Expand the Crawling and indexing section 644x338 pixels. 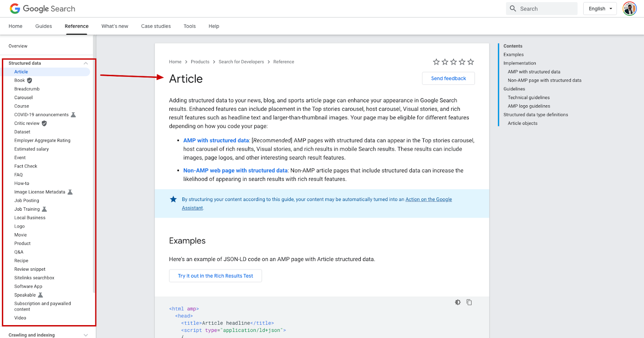(x=86, y=335)
